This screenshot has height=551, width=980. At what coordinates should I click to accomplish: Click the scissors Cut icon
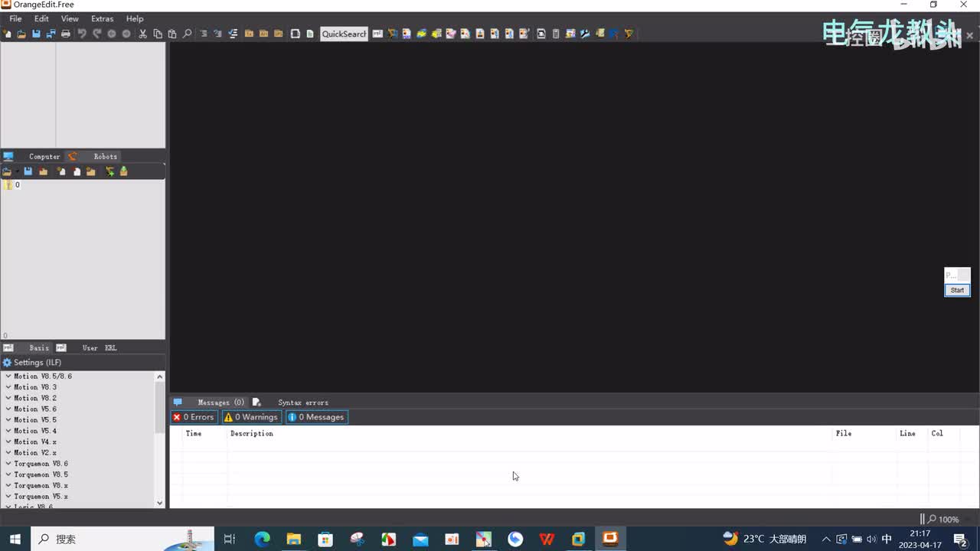(x=142, y=34)
